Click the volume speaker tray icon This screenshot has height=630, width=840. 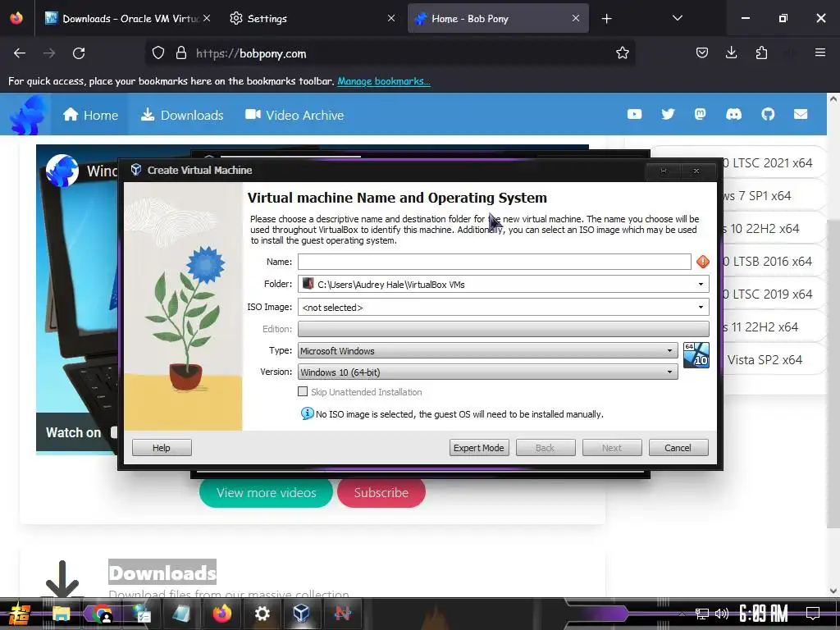[x=722, y=614]
